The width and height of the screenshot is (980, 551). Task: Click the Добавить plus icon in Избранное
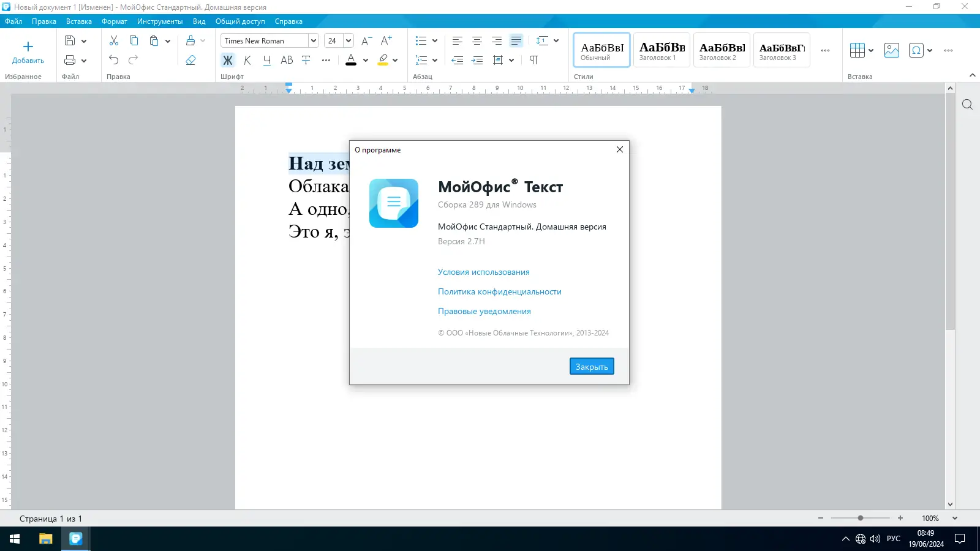pyautogui.click(x=28, y=47)
